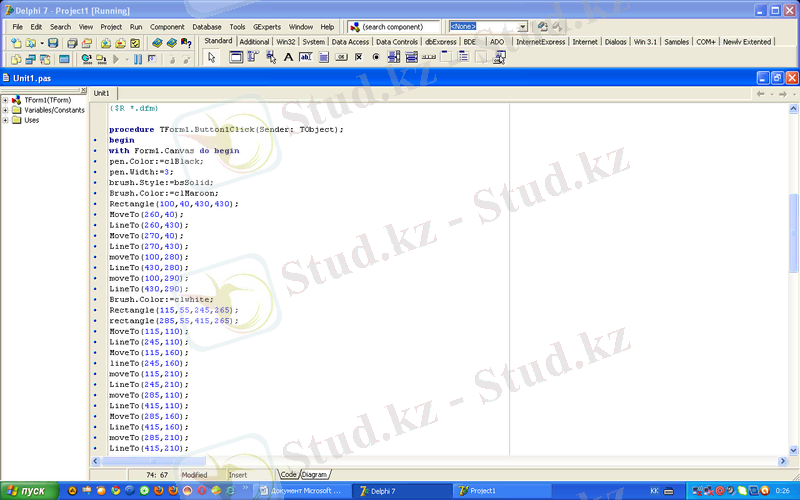Click the Save All toolbar icon

coord(72,43)
